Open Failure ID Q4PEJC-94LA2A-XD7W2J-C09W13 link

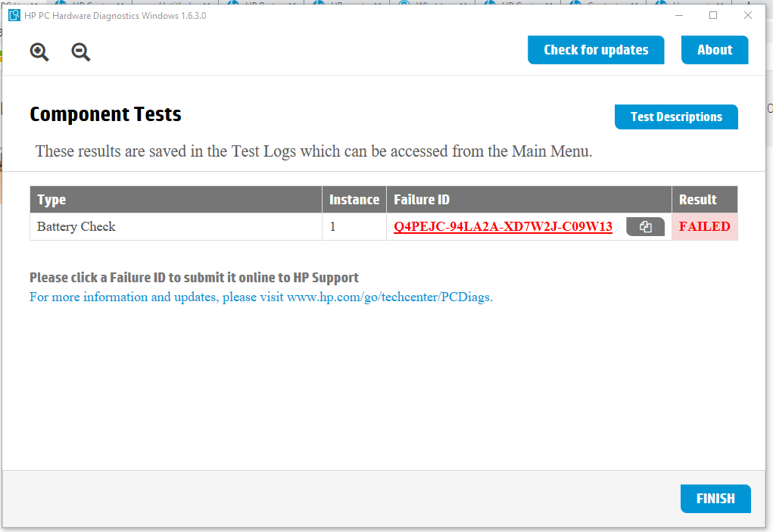coord(503,226)
